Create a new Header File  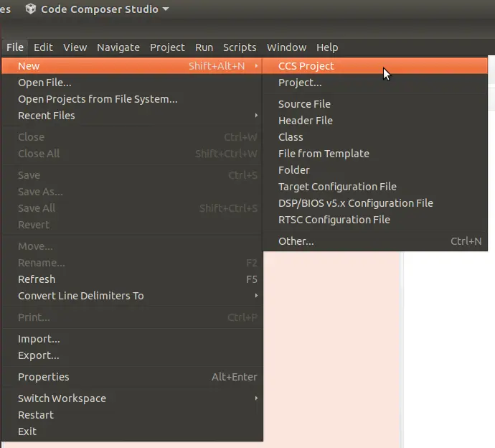pos(375,121)
